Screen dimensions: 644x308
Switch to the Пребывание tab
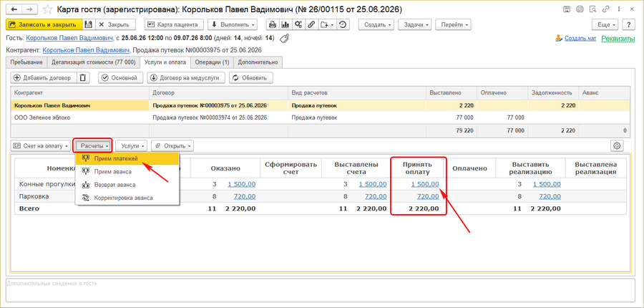pyautogui.click(x=26, y=62)
